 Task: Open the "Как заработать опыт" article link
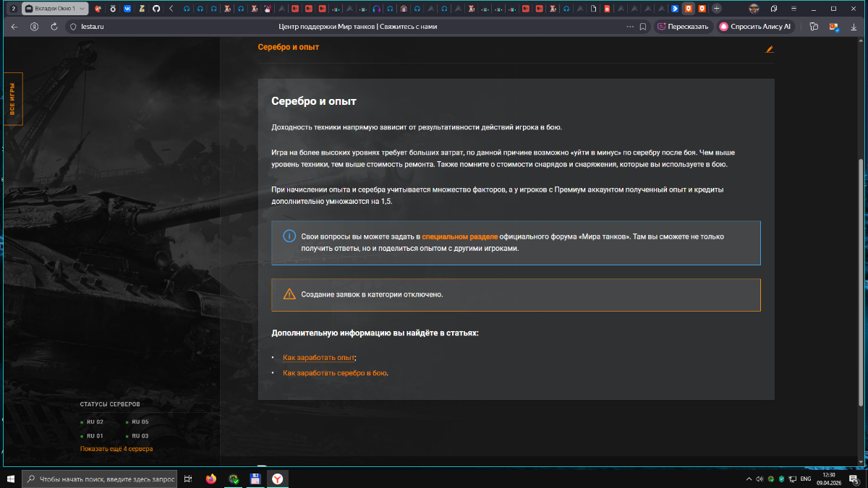click(319, 358)
